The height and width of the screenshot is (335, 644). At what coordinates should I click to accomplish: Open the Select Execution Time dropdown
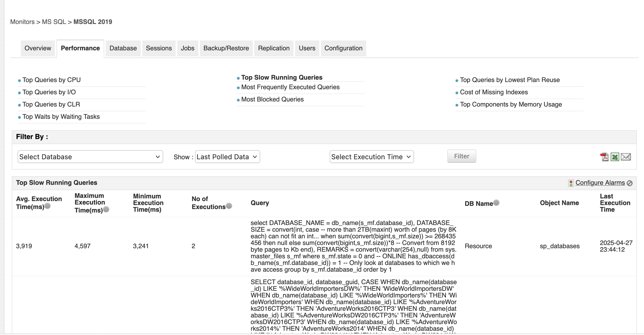[371, 157]
